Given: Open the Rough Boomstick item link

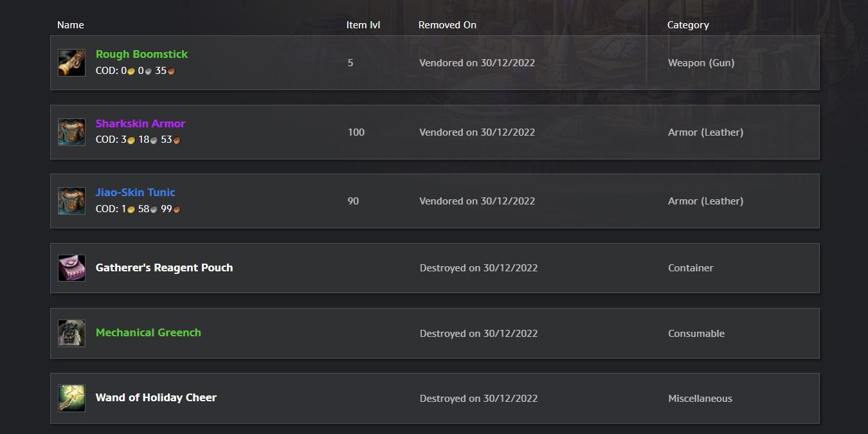Looking at the screenshot, I should point(141,54).
